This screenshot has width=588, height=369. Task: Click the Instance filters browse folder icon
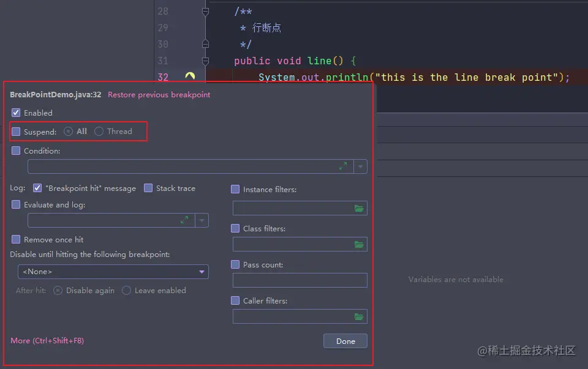(x=359, y=208)
